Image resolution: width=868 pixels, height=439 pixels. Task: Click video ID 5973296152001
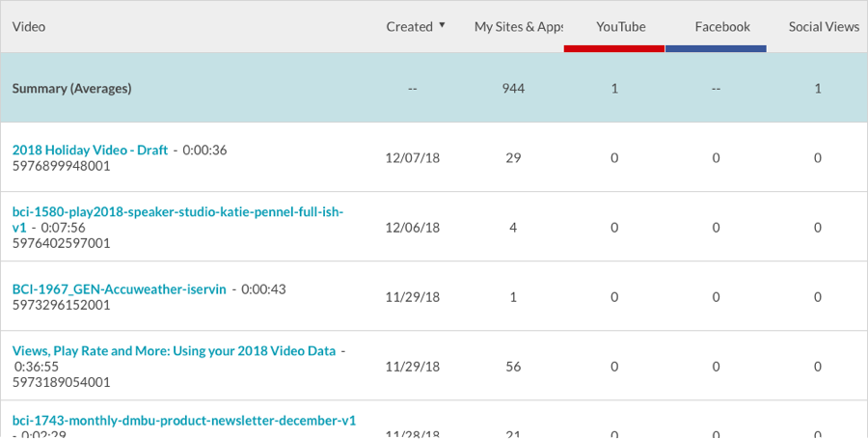(61, 305)
